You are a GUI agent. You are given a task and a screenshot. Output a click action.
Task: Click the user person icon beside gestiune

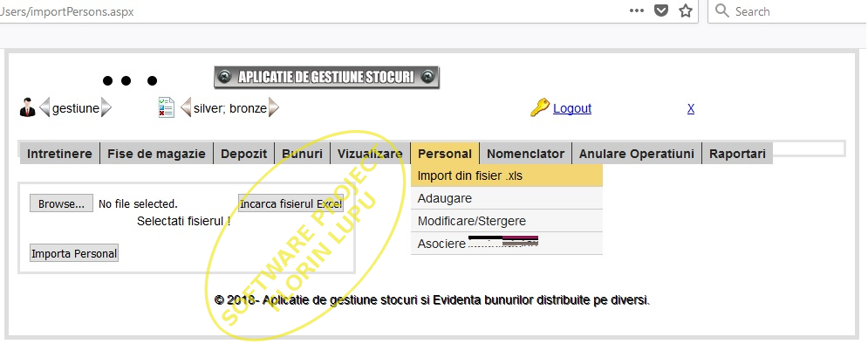point(27,107)
